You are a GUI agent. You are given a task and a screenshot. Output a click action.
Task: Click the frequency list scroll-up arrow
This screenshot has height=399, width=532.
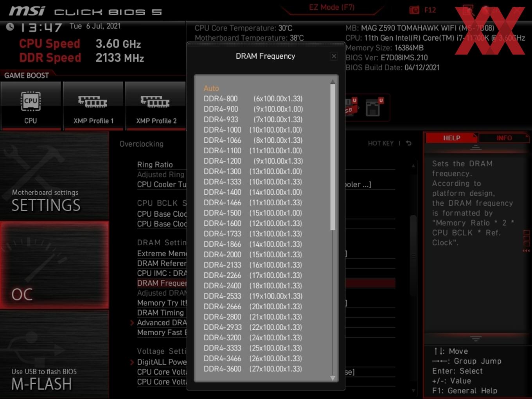click(x=332, y=81)
